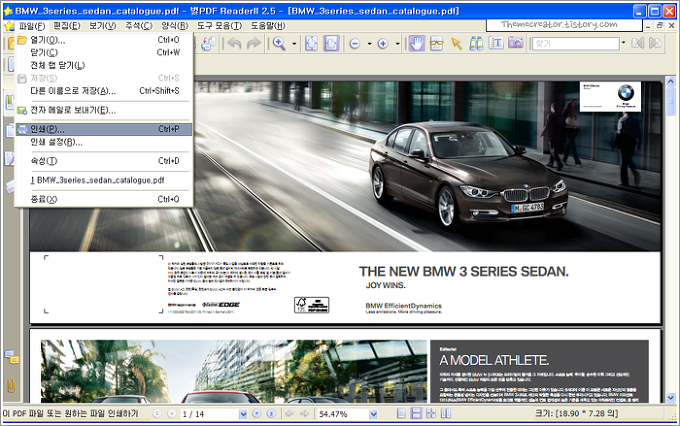680x426 pixels.
Task: Open the attachments paperclip panel icon
Action: click(x=11, y=385)
